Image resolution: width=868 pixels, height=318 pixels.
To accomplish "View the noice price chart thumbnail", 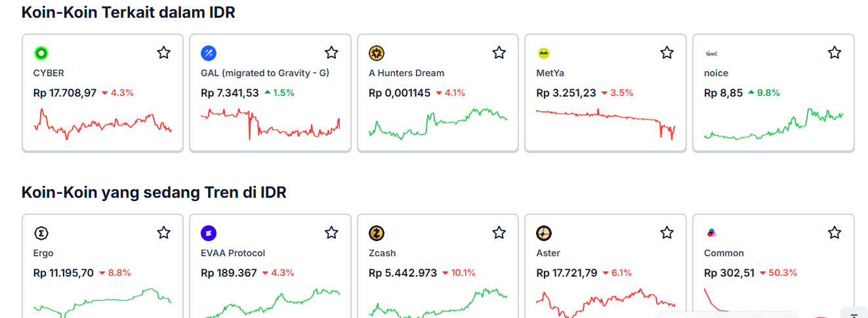I will tap(773, 125).
